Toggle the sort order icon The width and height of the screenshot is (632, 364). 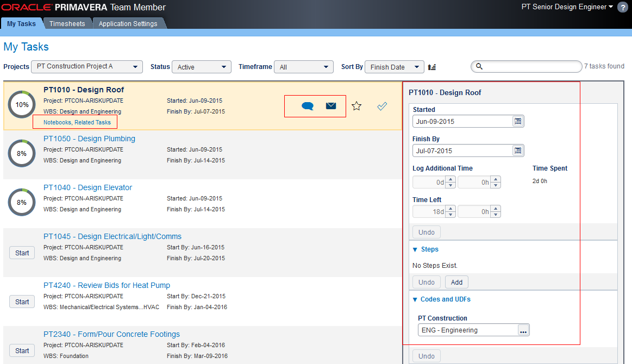click(432, 67)
